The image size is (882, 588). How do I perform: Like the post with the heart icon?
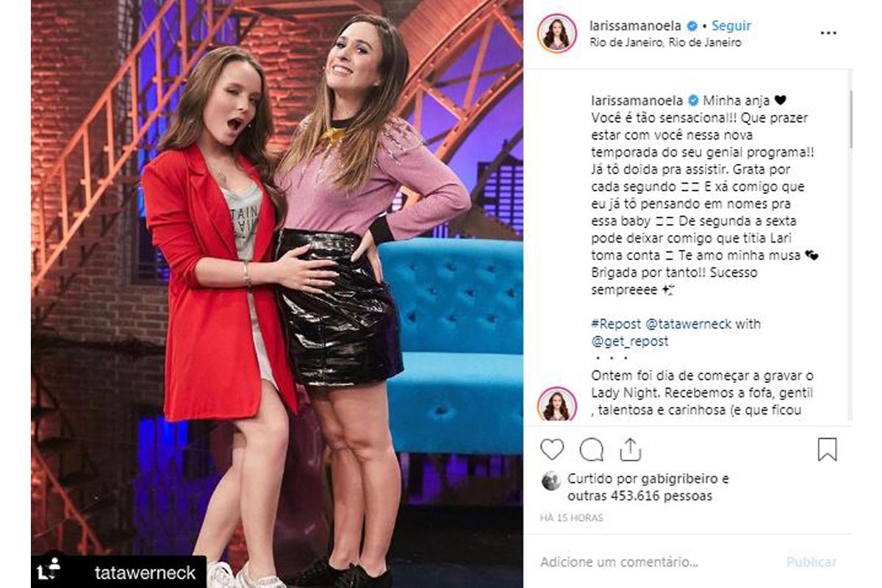tap(552, 450)
